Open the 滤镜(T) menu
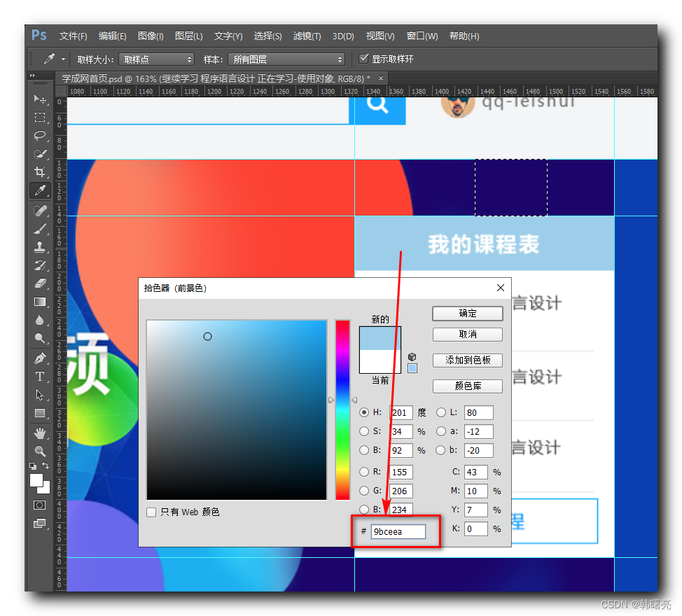 [307, 36]
